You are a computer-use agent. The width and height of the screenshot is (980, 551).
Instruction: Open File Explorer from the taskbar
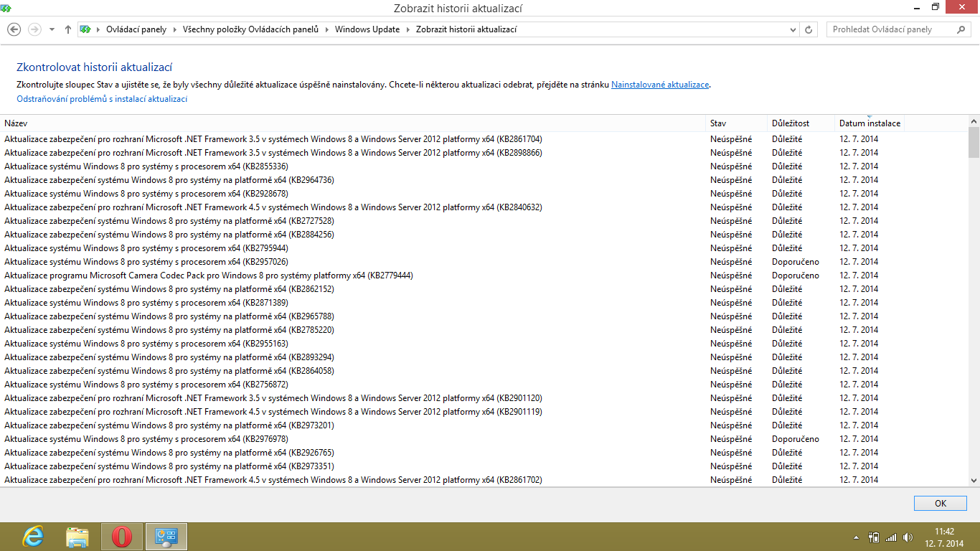coord(77,536)
